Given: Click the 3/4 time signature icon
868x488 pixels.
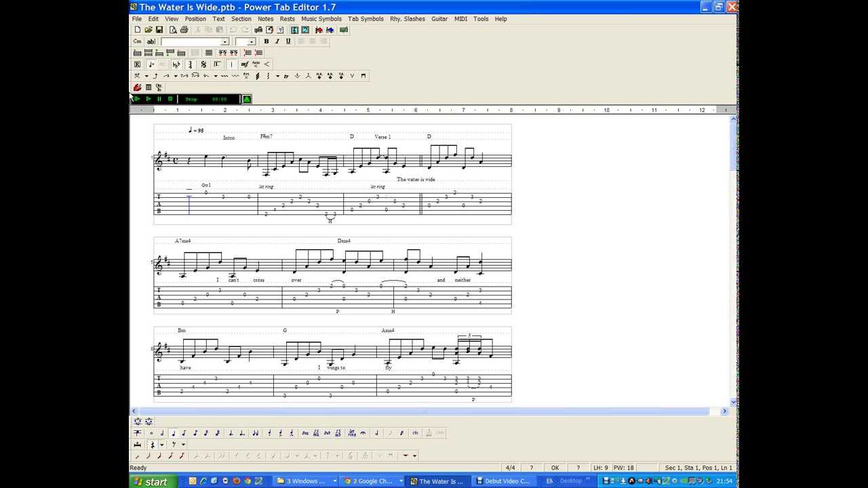Looking at the screenshot, I should pyautogui.click(x=191, y=64).
